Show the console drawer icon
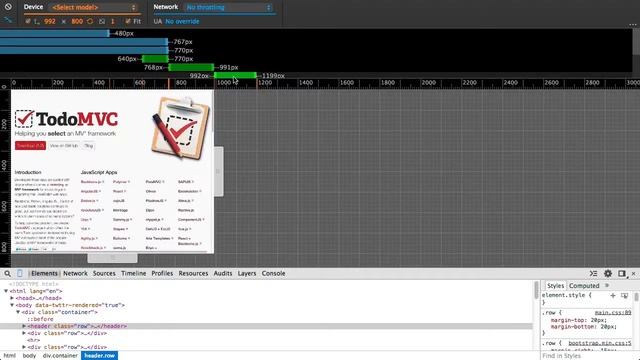Image resolution: width=640 pixels, height=360 pixels. tap(593, 273)
